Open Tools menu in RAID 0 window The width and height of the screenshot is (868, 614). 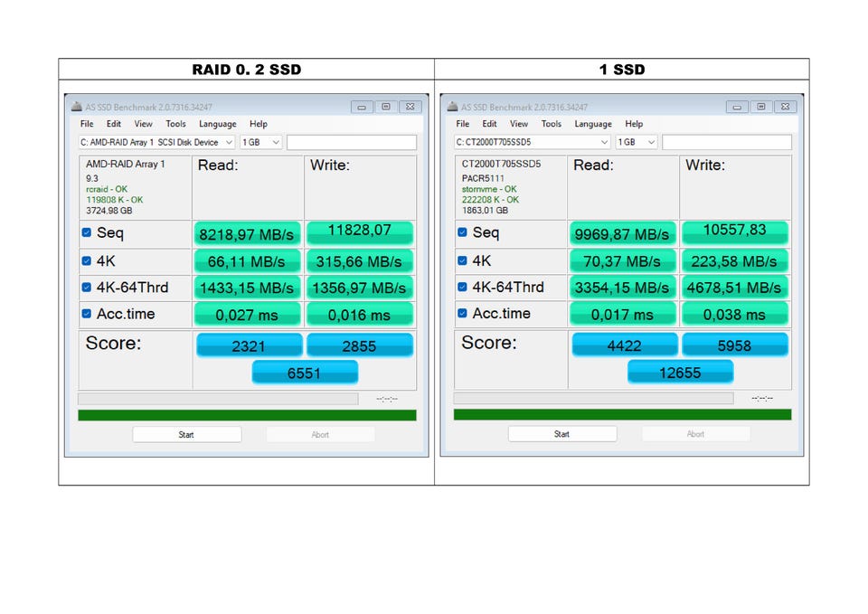point(176,124)
